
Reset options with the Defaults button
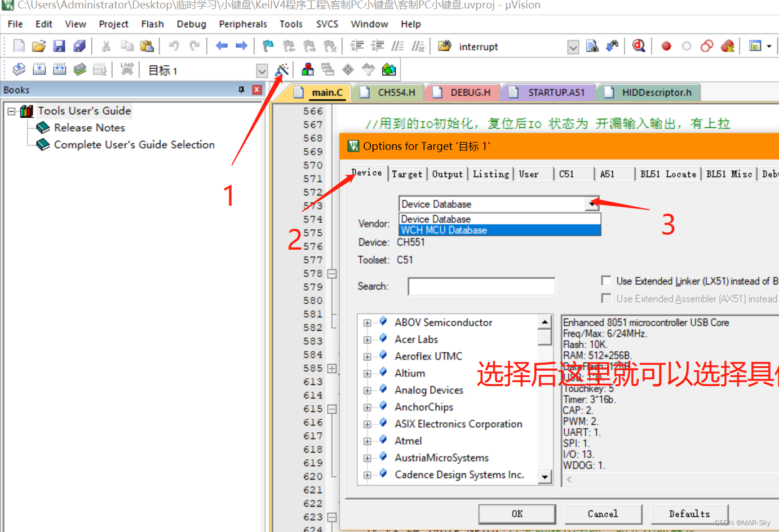689,514
